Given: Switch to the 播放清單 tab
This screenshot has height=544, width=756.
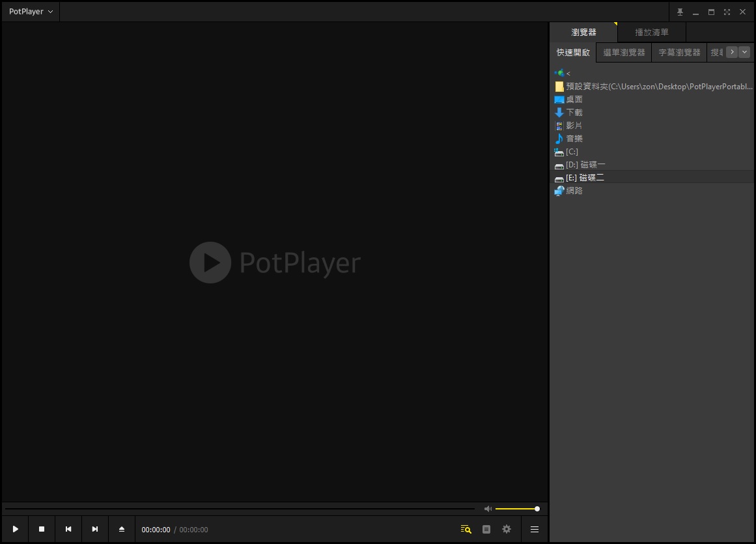Looking at the screenshot, I should (x=651, y=33).
